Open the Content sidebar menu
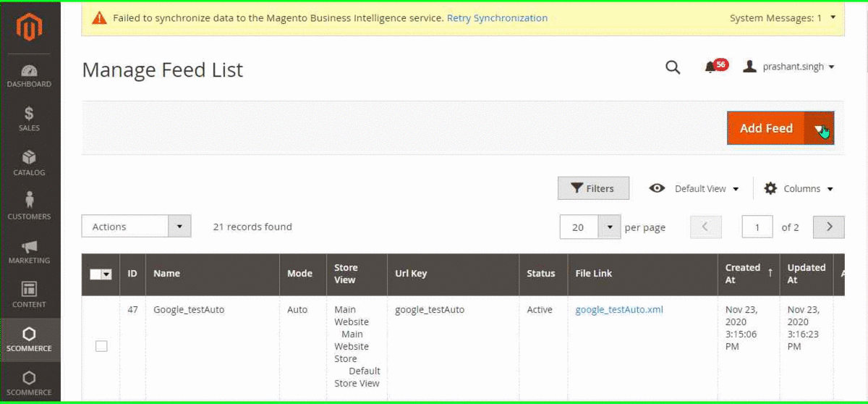Image resolution: width=868 pixels, height=404 pixels. 30,295
